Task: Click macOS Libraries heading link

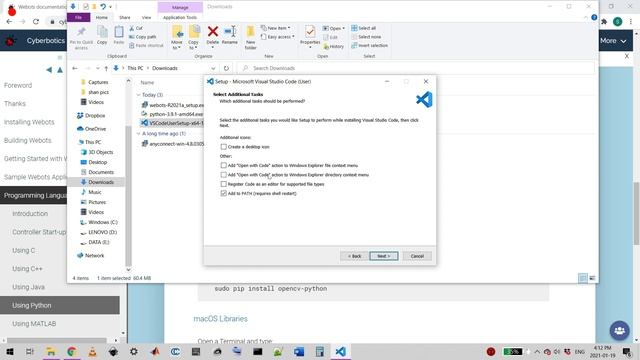Action: point(220,319)
